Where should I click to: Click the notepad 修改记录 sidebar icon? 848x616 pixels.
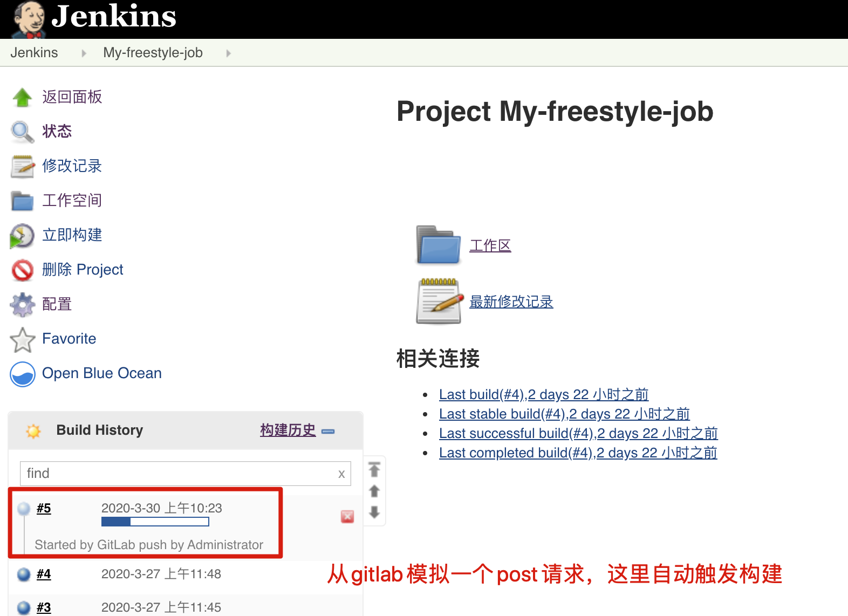coord(22,166)
